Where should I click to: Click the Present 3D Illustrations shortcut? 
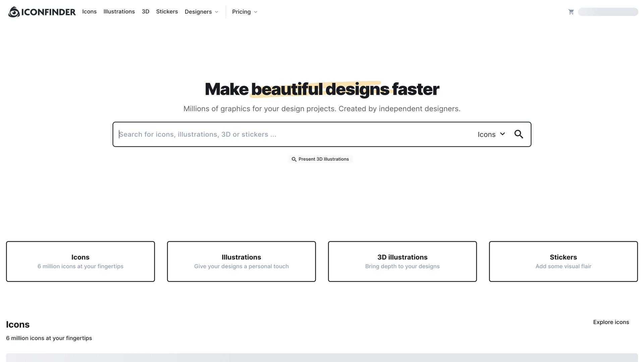point(320,159)
